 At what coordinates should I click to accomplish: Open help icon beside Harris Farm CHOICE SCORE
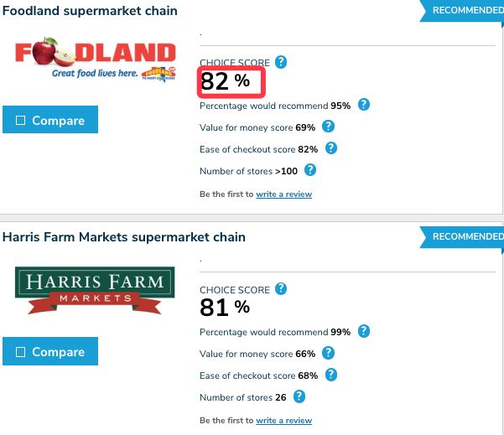tap(281, 289)
